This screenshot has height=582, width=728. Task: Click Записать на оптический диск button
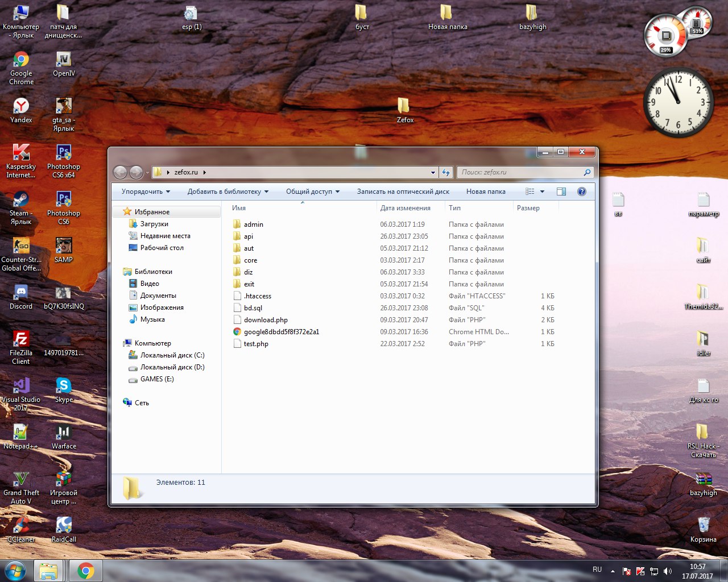(x=403, y=192)
